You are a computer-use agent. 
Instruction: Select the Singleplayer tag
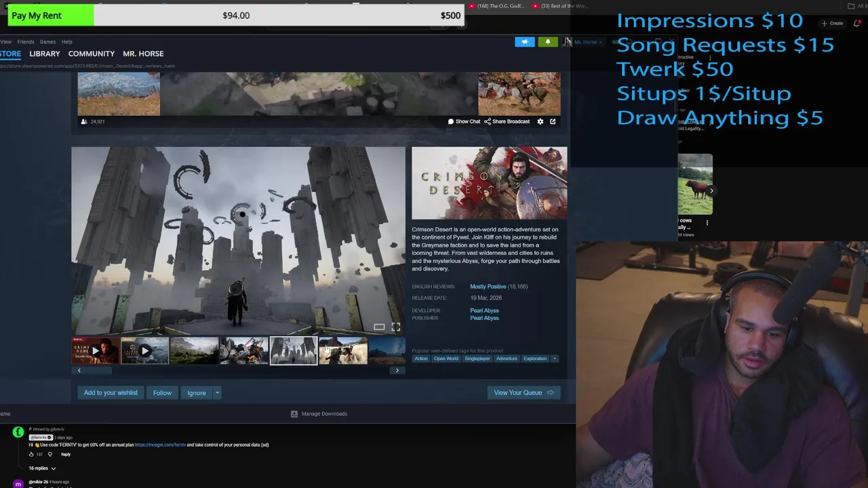[477, 359]
